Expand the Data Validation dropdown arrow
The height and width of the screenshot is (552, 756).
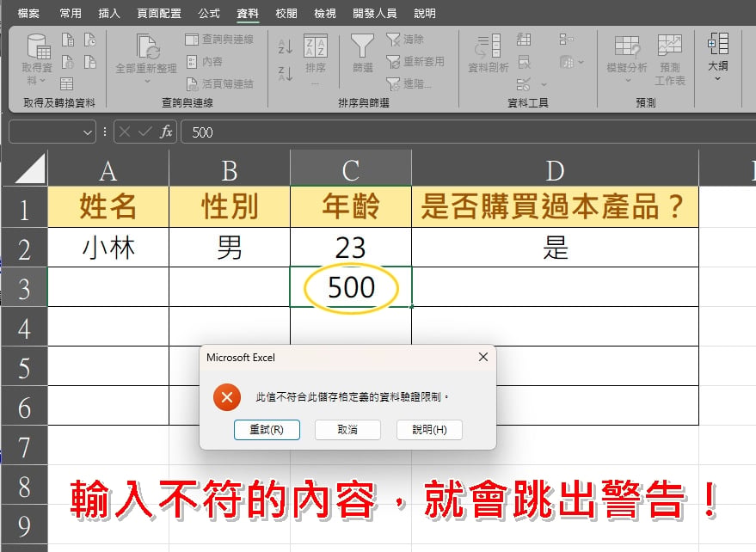coord(544,85)
